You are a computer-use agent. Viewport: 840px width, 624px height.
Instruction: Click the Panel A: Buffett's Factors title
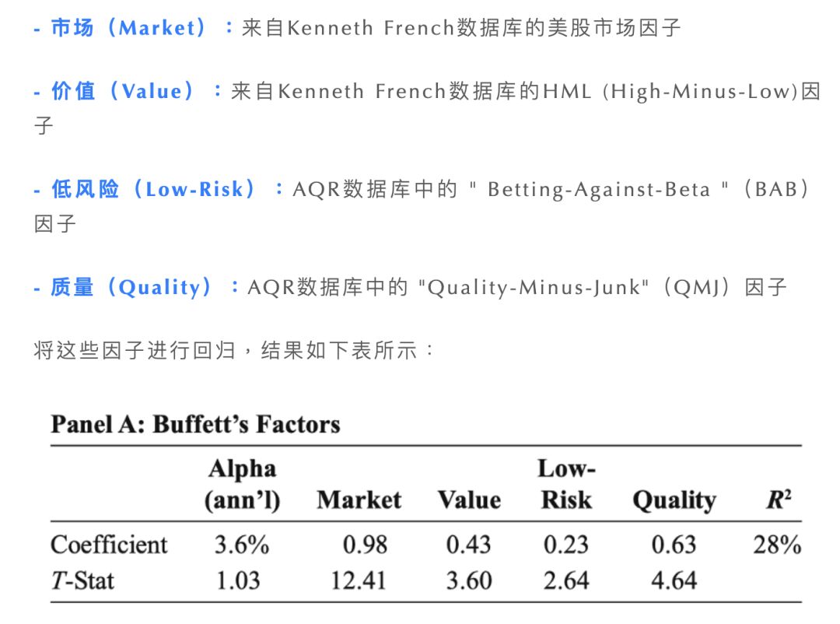(x=195, y=425)
